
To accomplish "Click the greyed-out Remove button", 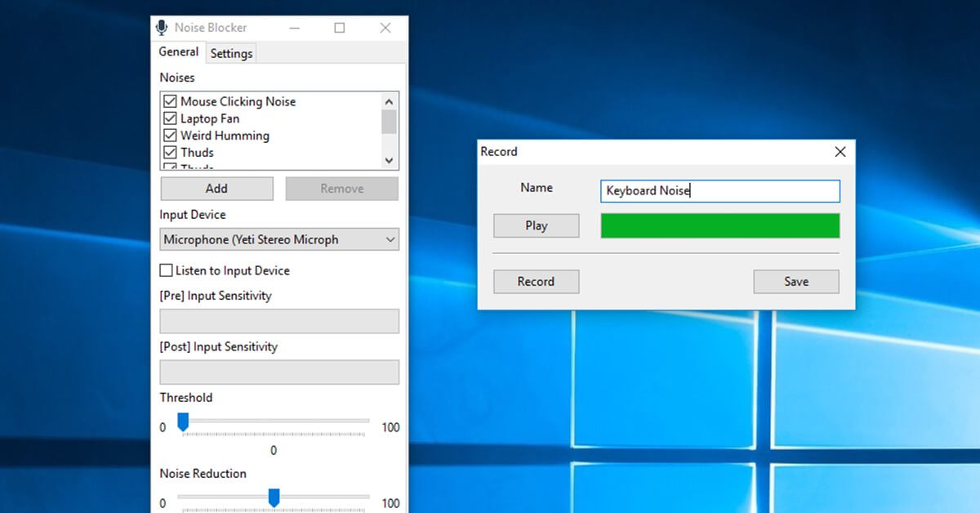I will pyautogui.click(x=342, y=189).
